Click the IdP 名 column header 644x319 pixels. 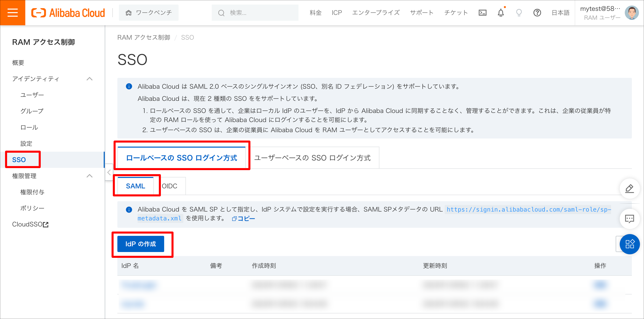tap(130, 266)
